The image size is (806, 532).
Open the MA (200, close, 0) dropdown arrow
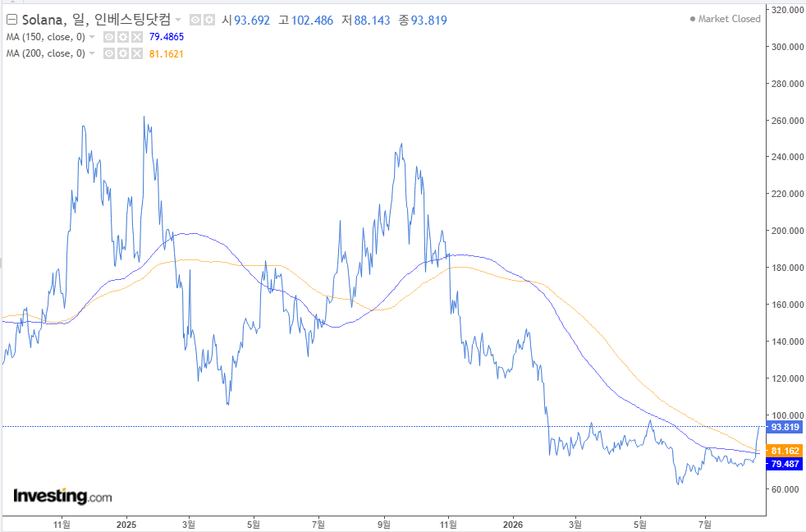[x=92, y=53]
